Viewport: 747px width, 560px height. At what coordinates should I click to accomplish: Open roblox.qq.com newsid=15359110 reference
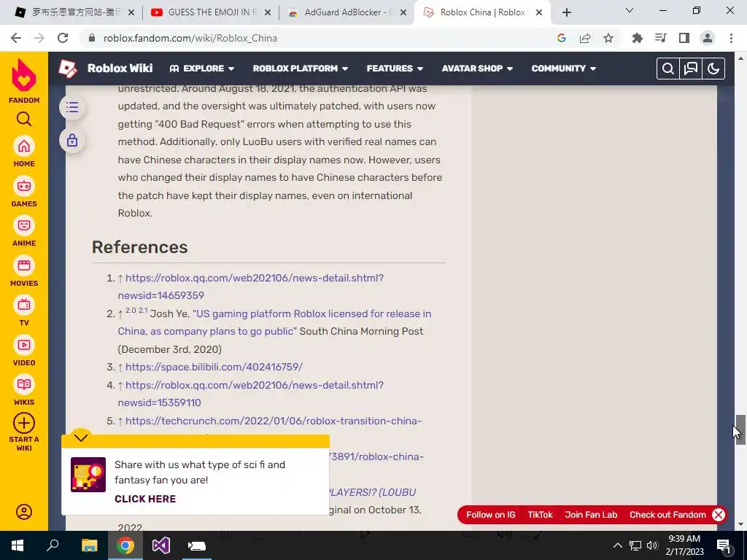[251, 394]
